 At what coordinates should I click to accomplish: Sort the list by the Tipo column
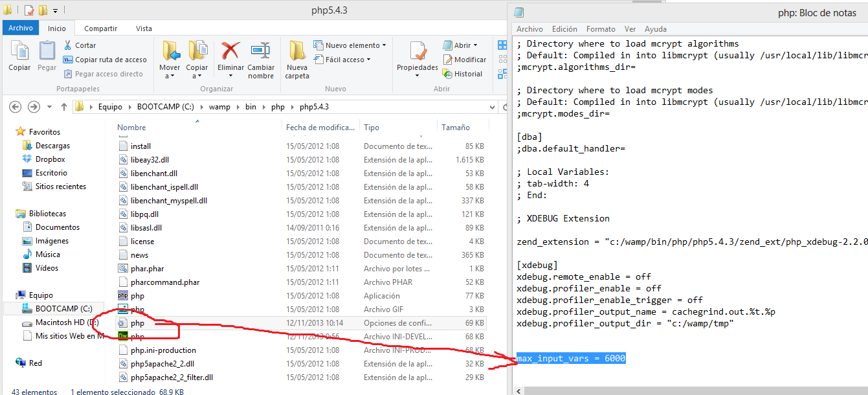(x=372, y=128)
